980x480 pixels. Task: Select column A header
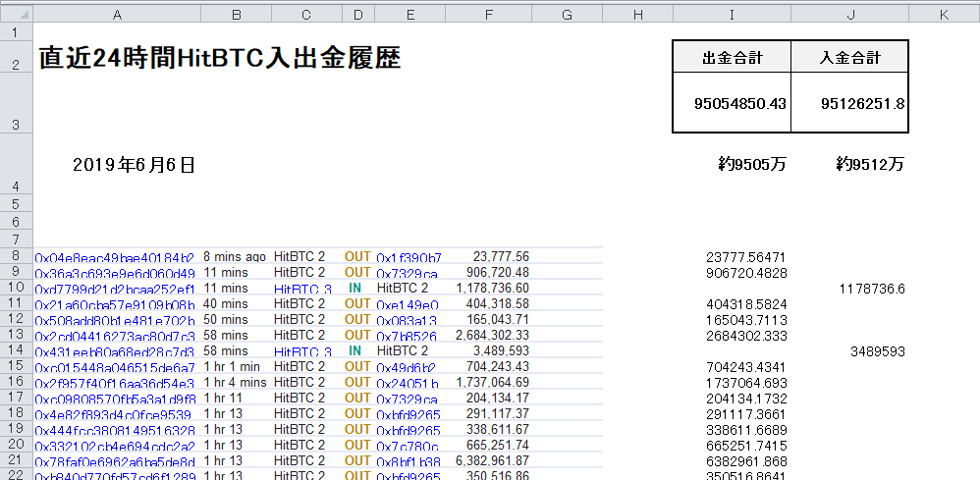point(117,15)
